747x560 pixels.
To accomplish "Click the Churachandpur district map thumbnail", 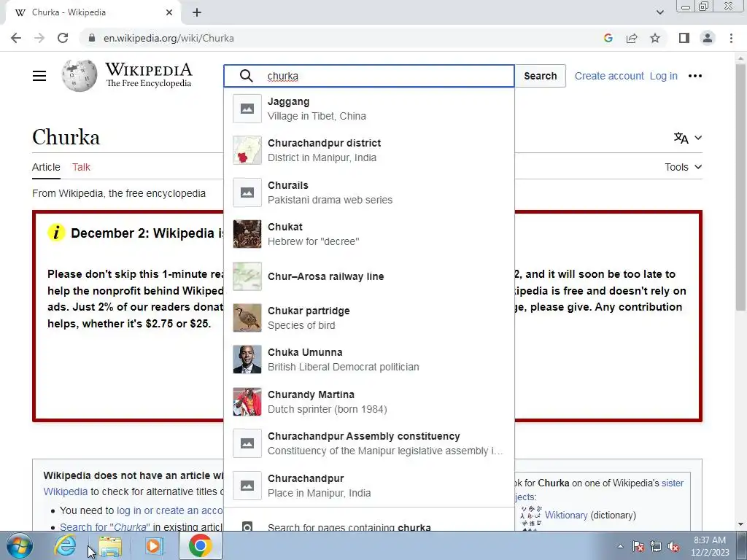I will pos(247,150).
